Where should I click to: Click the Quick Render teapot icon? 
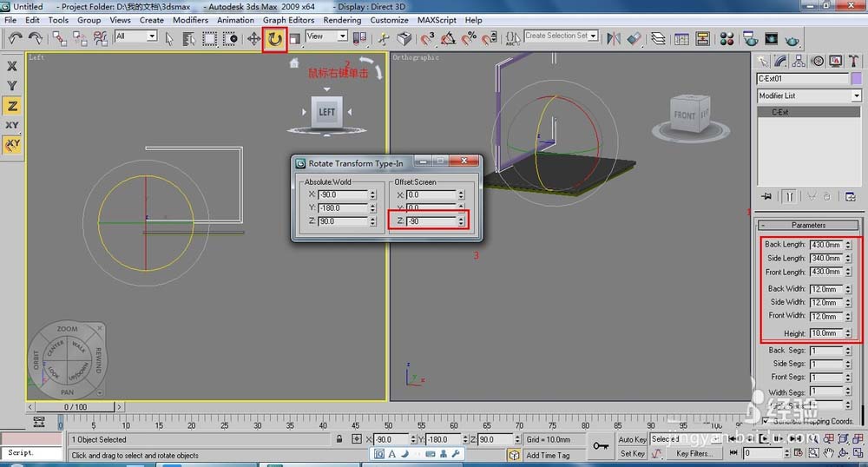(x=792, y=39)
